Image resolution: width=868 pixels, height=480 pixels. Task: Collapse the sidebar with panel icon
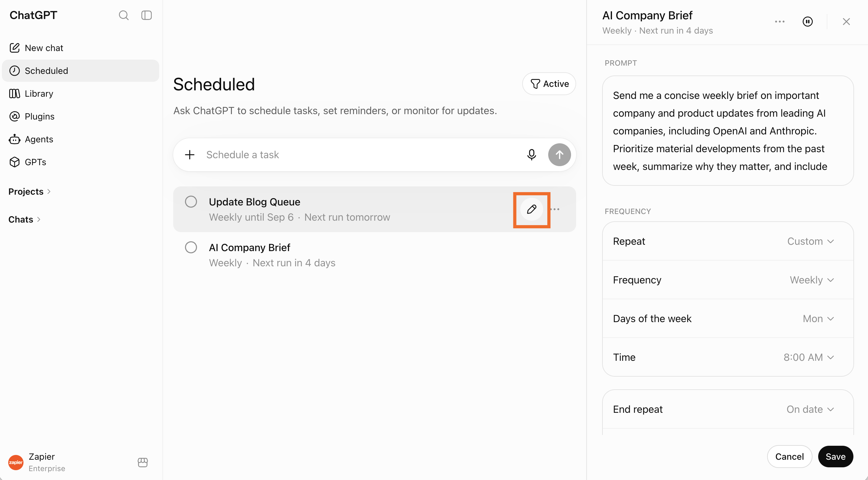click(146, 15)
